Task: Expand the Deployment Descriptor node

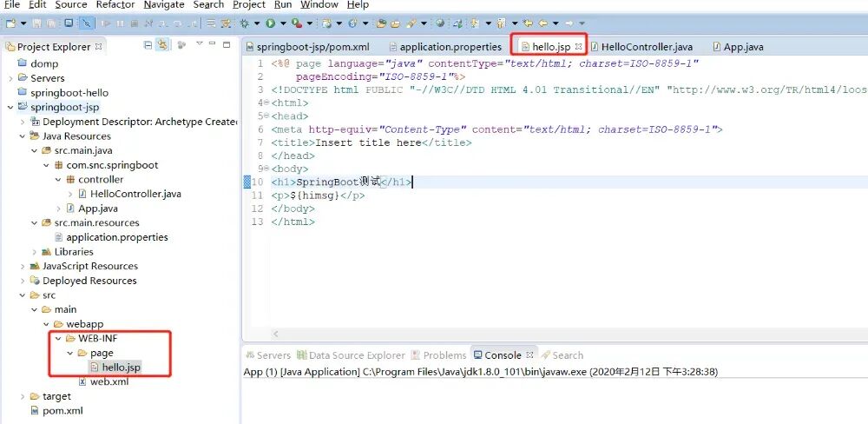Action: 23,122
